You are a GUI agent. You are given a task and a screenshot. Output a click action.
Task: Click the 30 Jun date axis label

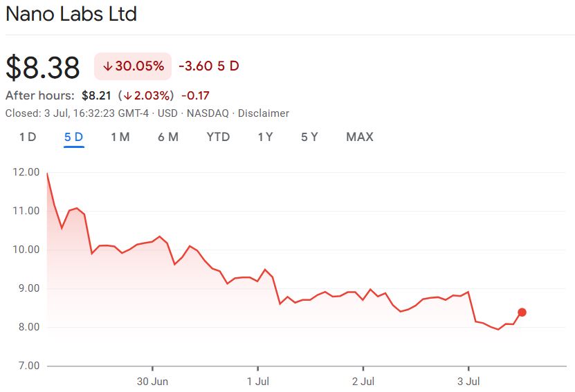(x=152, y=381)
